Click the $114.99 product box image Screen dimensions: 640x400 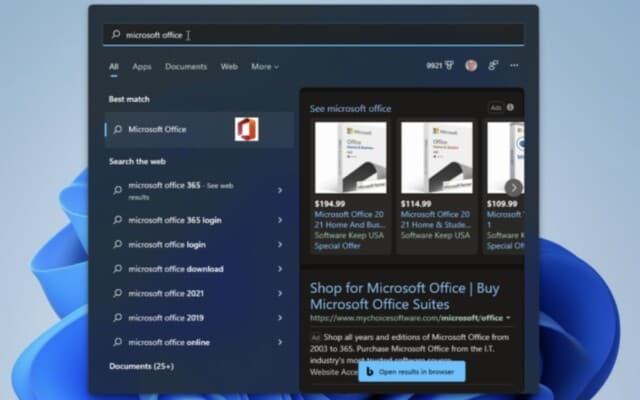(437, 157)
